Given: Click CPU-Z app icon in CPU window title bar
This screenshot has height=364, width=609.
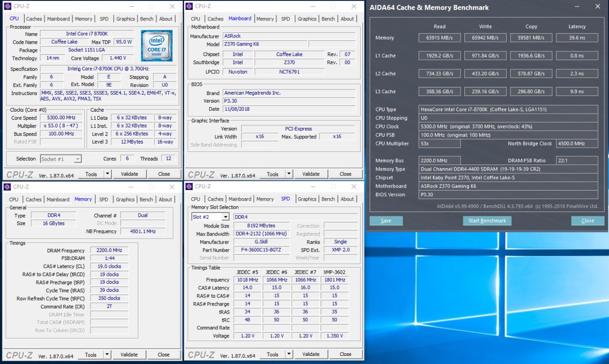Looking at the screenshot, I should pyautogui.click(x=8, y=6).
